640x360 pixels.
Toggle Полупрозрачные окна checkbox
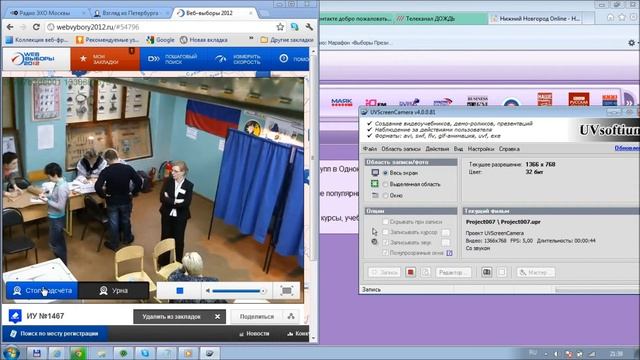(x=385, y=253)
